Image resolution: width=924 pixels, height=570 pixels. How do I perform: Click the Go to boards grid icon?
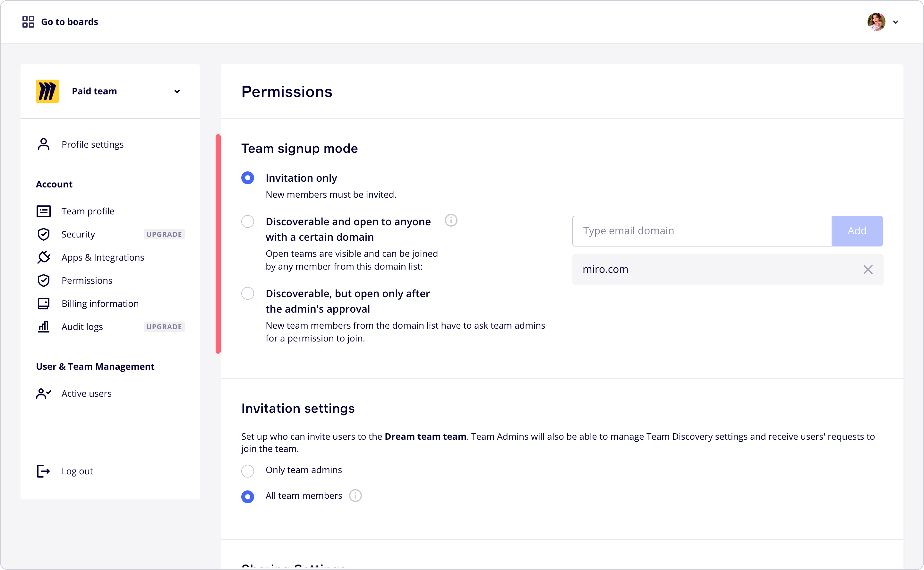coord(28,22)
